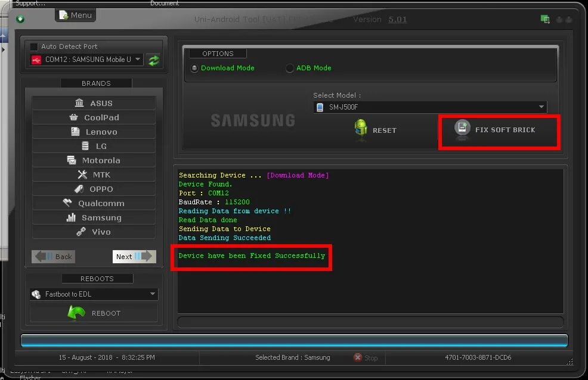
Task: Select the Qualcomm brand
Action: click(x=94, y=203)
